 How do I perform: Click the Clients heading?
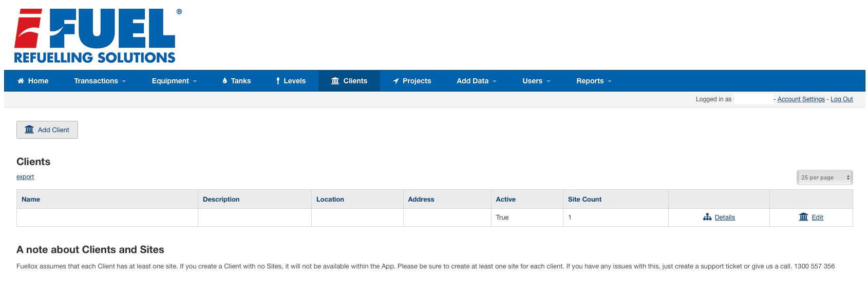[33, 161]
